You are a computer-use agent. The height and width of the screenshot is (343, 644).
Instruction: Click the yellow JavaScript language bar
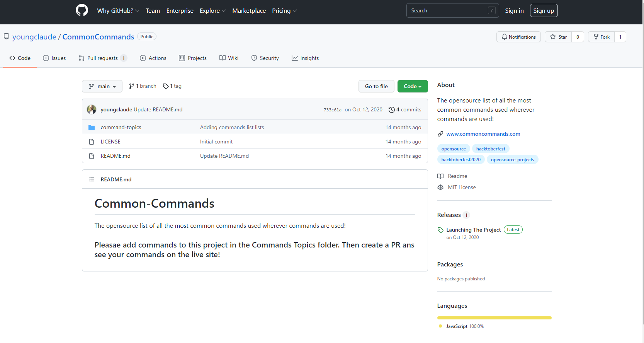(494, 318)
